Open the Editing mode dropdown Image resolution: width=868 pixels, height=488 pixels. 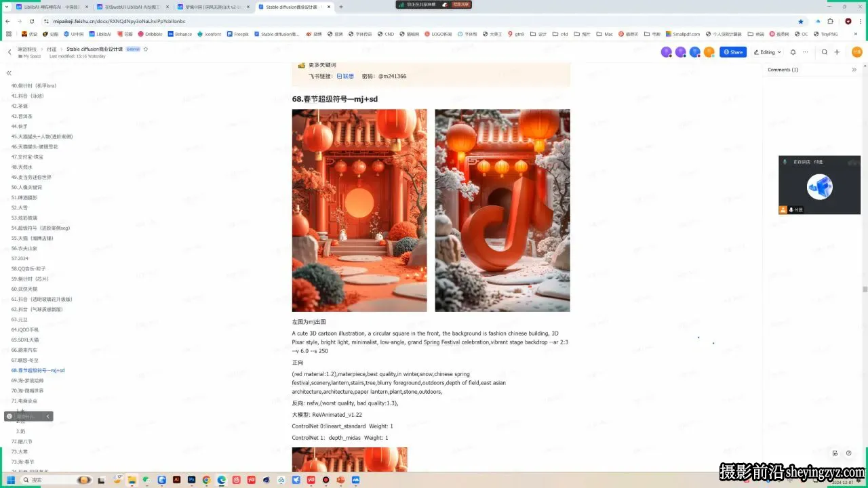(x=767, y=52)
